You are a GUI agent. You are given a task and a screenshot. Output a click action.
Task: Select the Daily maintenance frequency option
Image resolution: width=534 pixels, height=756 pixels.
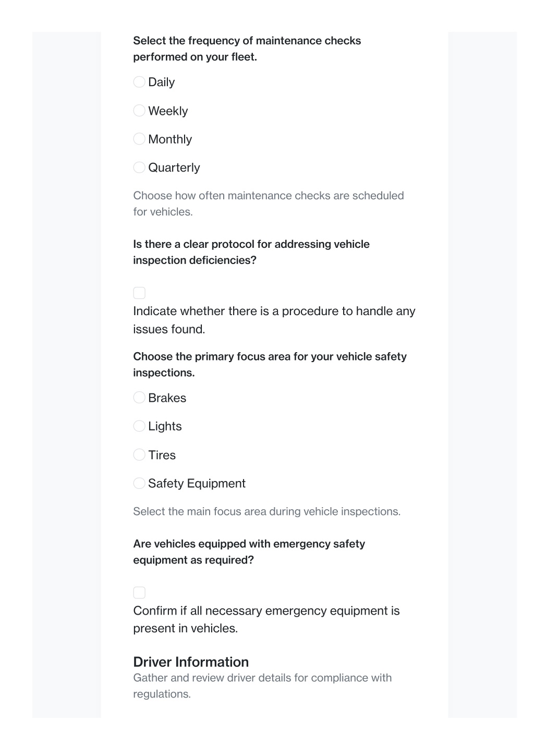(x=139, y=82)
